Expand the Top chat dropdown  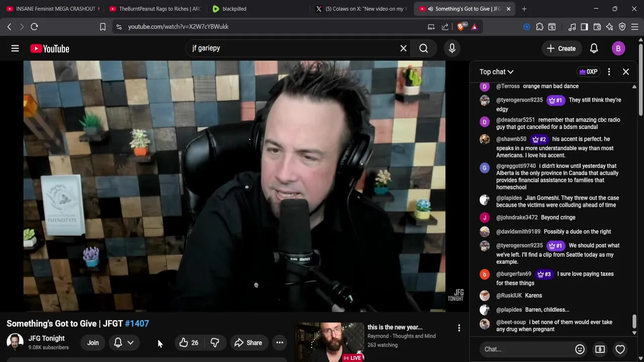coord(497,72)
